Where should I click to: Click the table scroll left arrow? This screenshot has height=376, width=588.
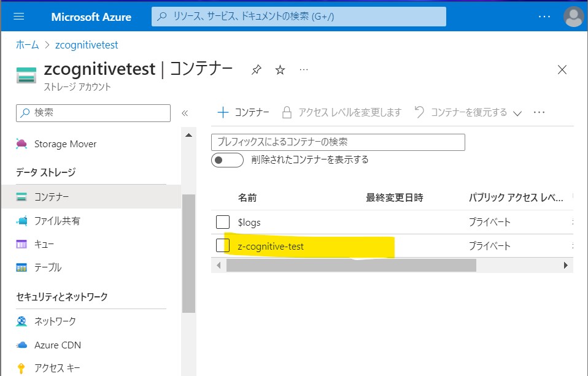(x=219, y=266)
